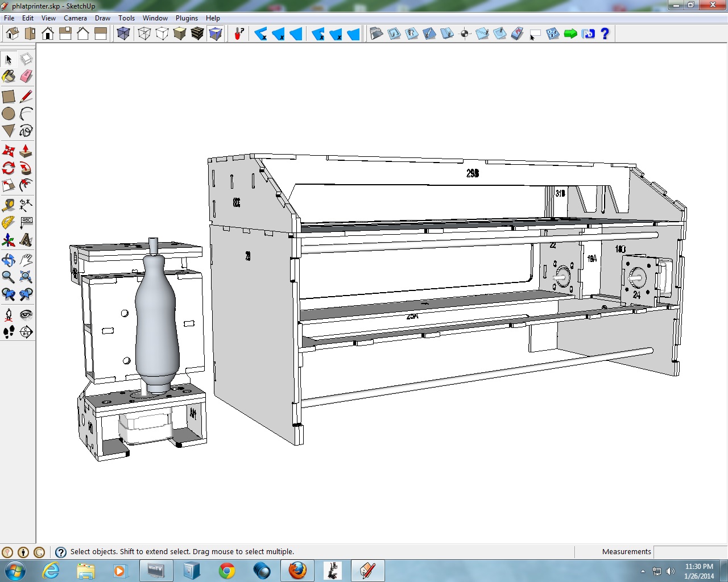Image resolution: width=728 pixels, height=582 pixels.
Task: Toggle Wireframe display style
Action: coord(144,34)
